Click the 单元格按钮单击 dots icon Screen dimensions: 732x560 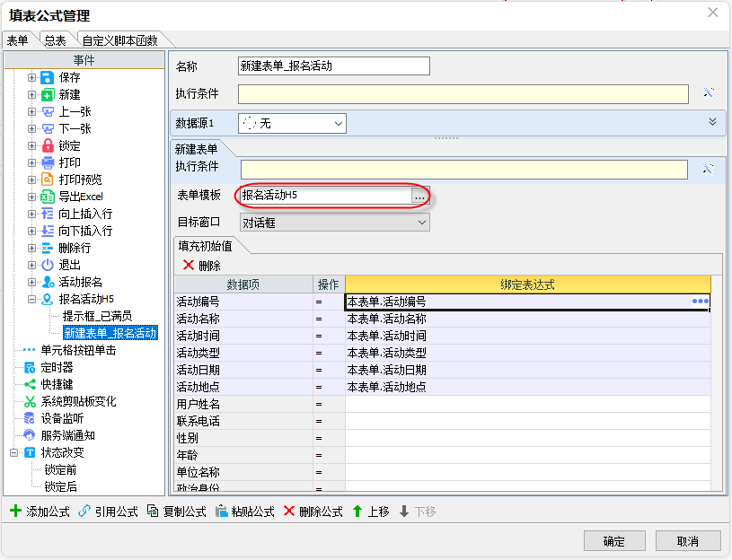tap(29, 350)
